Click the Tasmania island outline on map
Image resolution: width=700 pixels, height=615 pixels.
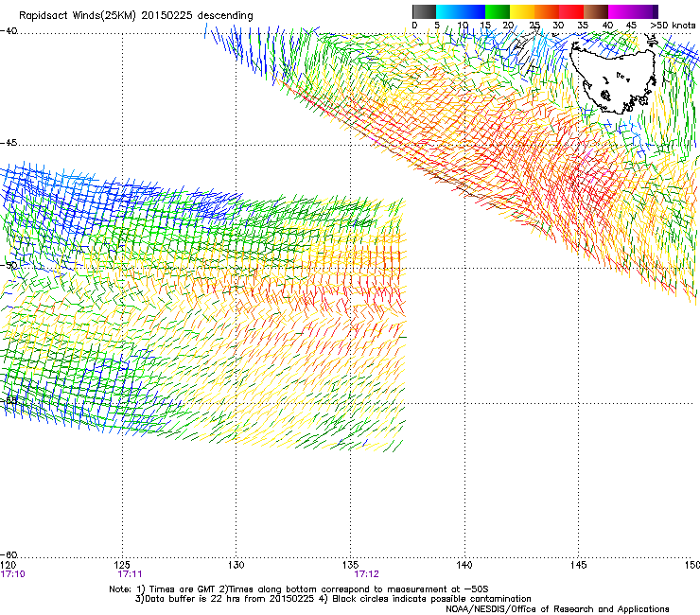point(614,77)
